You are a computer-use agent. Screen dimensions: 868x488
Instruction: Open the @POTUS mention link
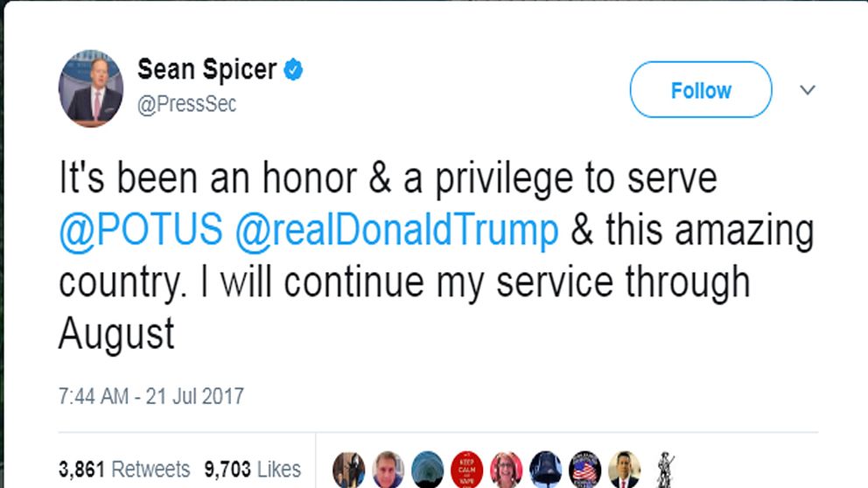click(x=141, y=231)
